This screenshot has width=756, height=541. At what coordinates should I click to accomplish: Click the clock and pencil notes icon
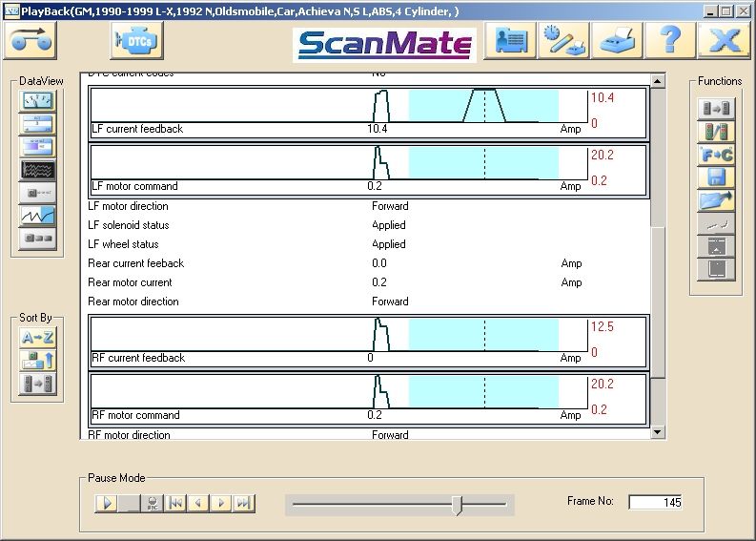(563, 40)
